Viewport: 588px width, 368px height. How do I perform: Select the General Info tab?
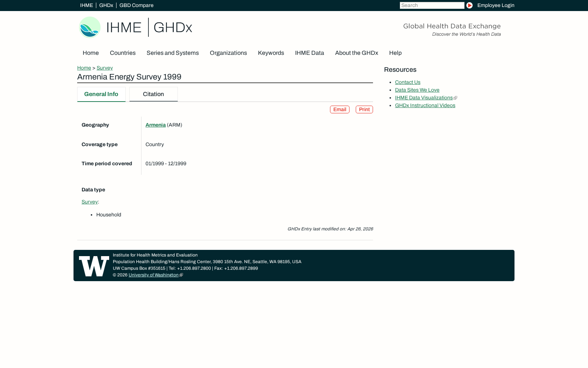[101, 94]
